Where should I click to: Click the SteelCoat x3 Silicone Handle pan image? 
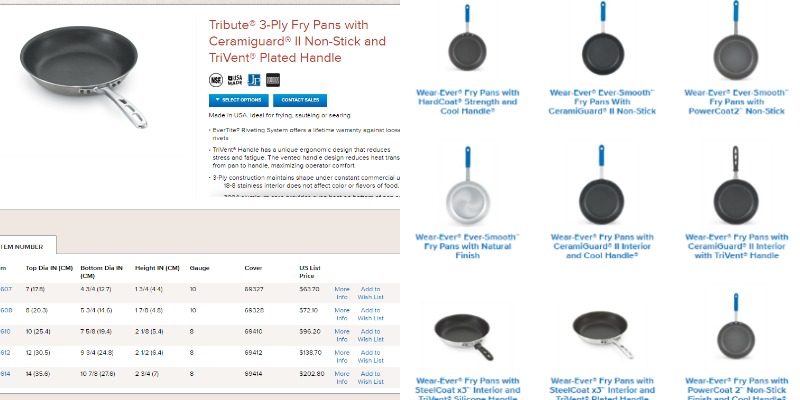[x=464, y=337]
